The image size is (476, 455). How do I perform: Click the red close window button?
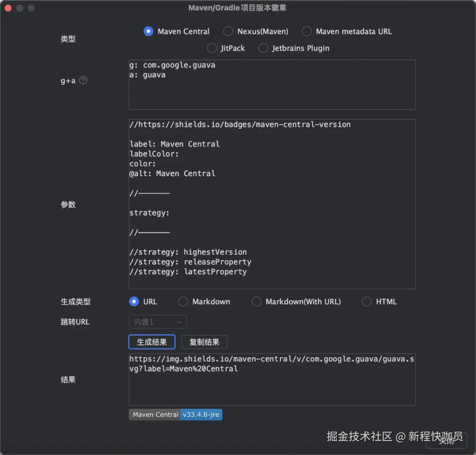[8, 8]
